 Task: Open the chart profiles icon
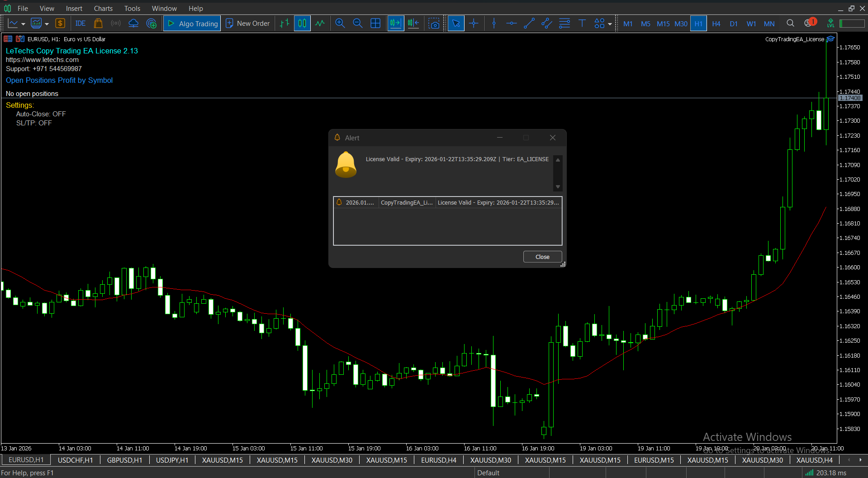pos(36,24)
